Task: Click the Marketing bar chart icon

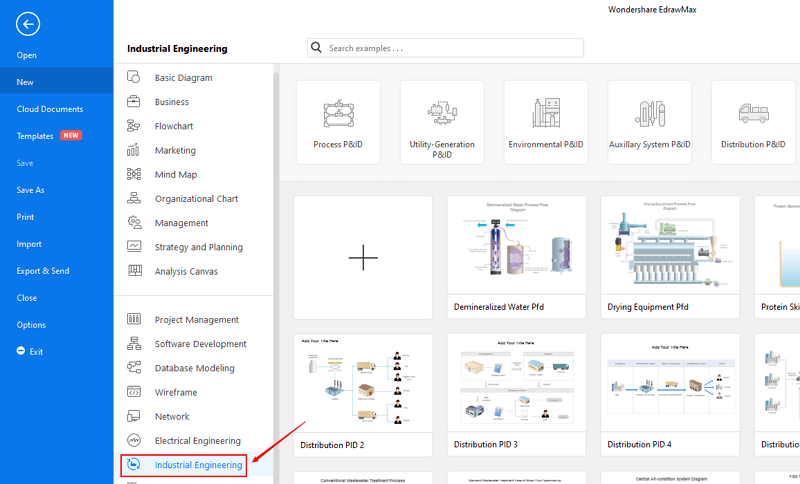Action: (133, 150)
